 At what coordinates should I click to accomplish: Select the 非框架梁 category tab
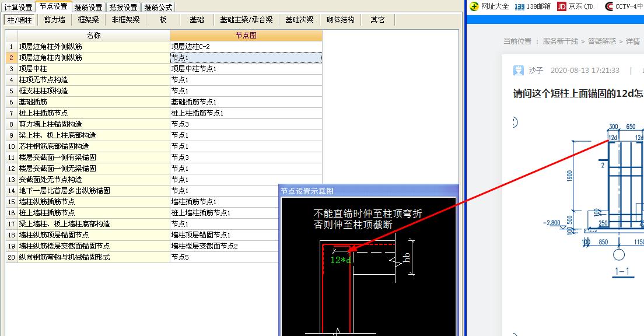click(125, 20)
